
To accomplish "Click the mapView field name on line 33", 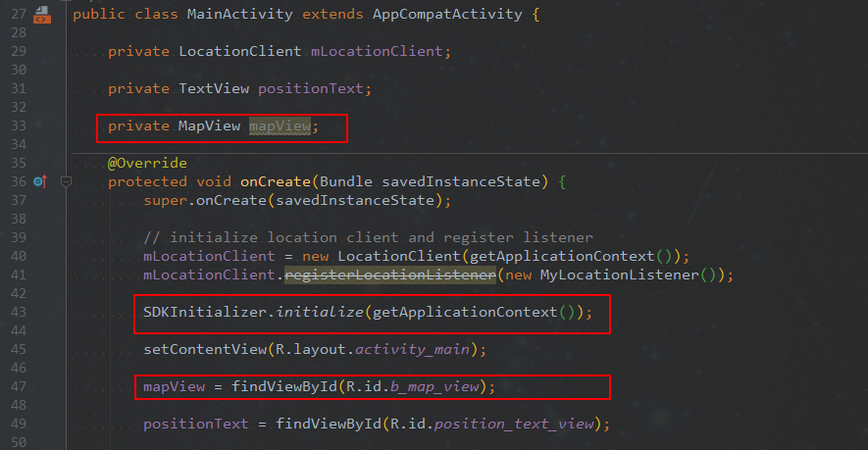I will click(280, 126).
